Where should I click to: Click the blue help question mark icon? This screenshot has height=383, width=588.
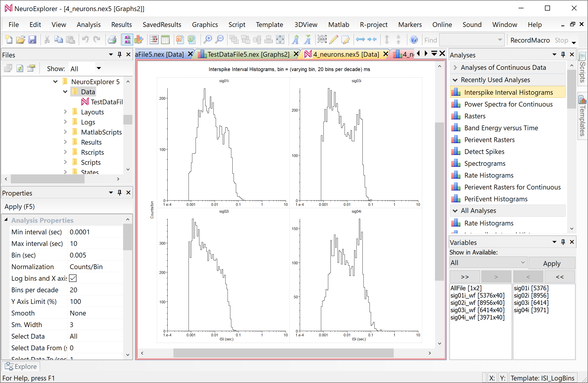414,40
